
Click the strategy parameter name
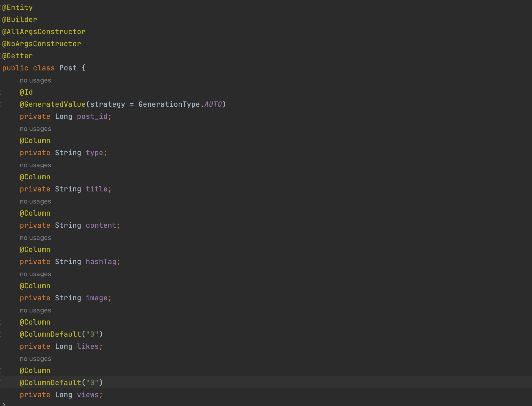108,104
